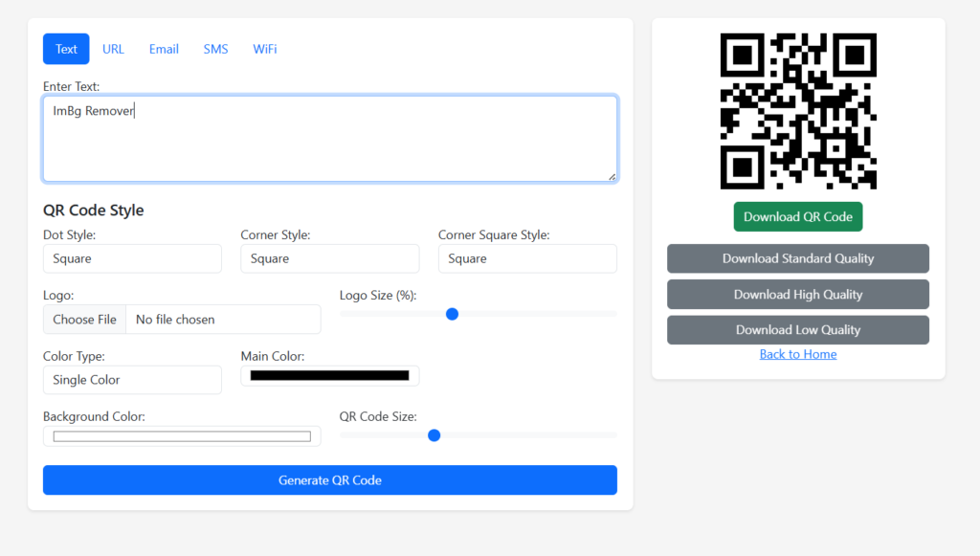The width and height of the screenshot is (980, 556).
Task: Click the QR Code Size slider handle
Action: pyautogui.click(x=434, y=435)
